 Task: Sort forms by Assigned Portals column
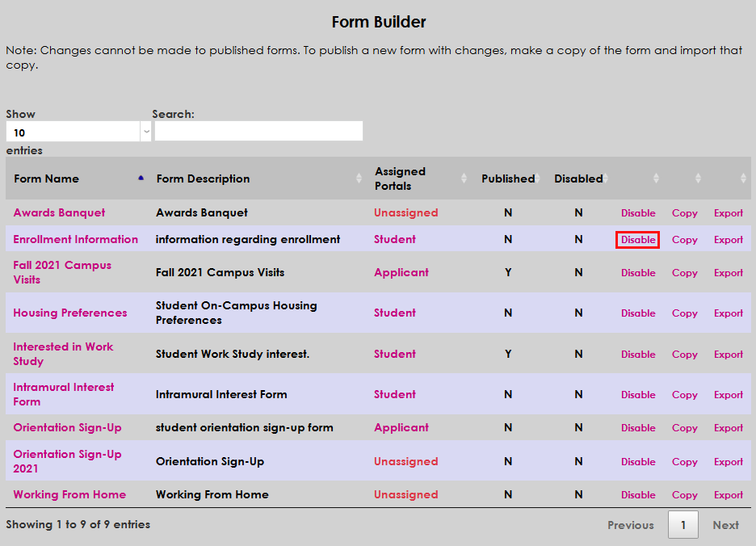click(463, 178)
